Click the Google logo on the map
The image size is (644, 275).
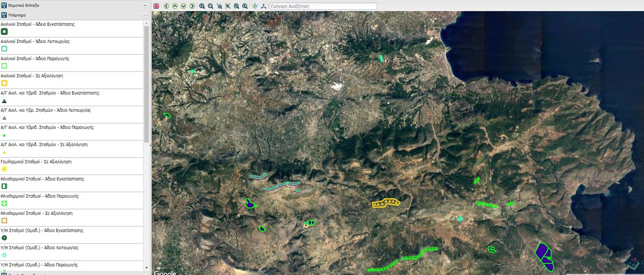pos(165,272)
